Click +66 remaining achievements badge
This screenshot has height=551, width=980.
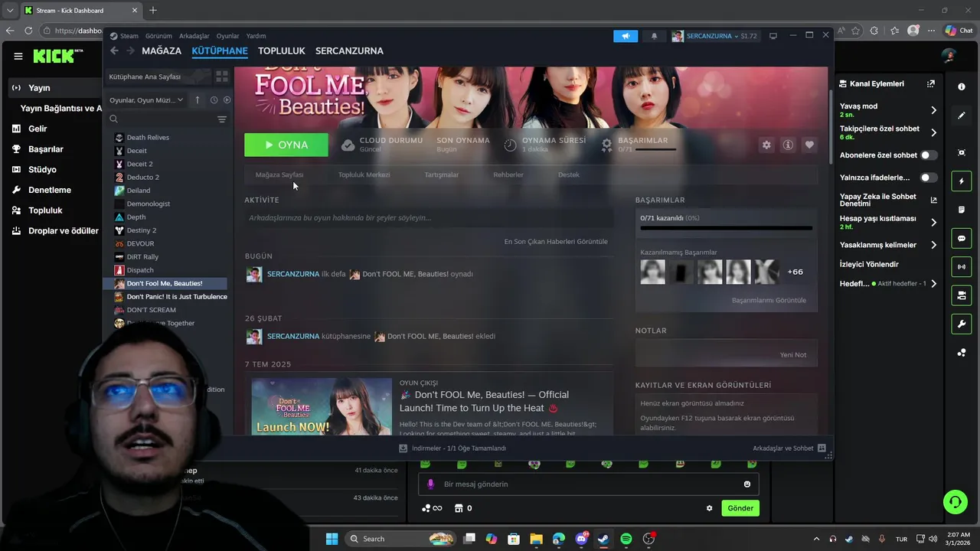click(795, 272)
